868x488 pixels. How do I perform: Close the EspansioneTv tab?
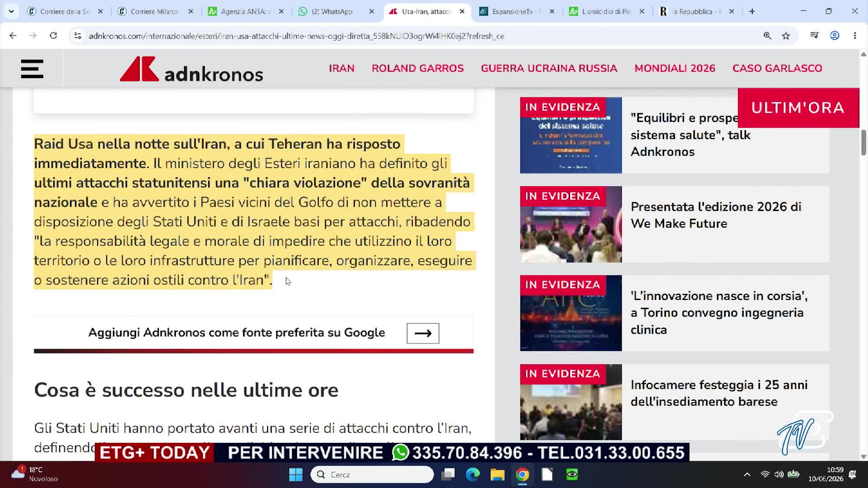pos(552,11)
